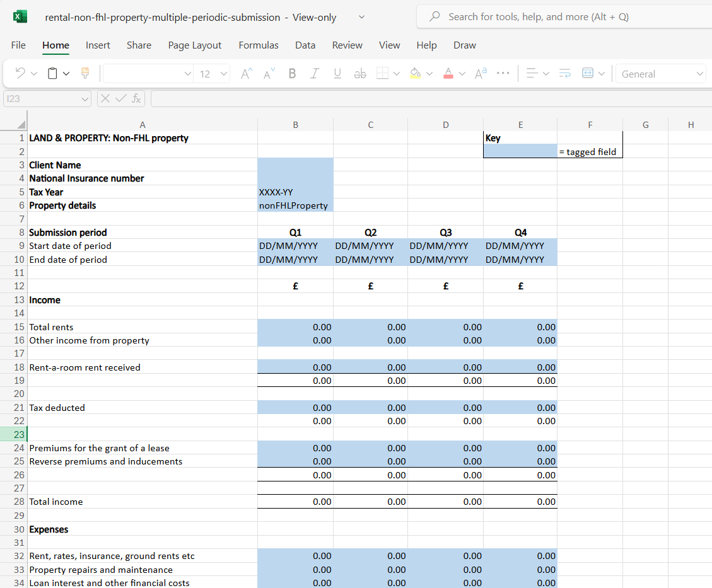712x588 pixels.
Task: Click the file name title text
Action: tap(163, 17)
